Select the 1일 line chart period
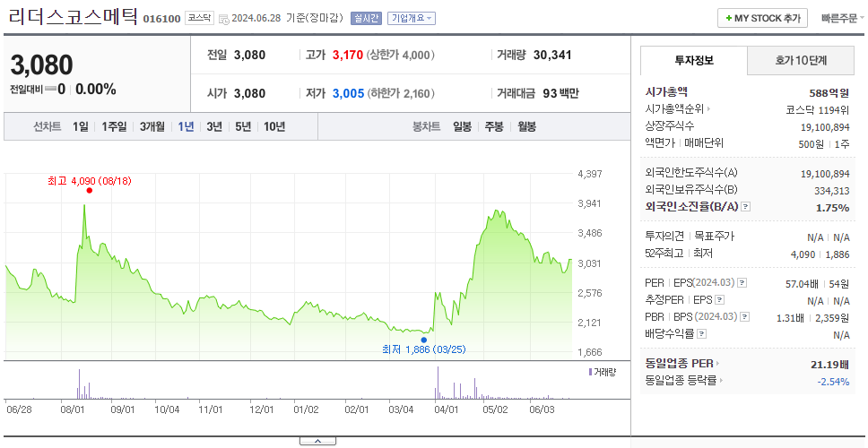Image resolution: width=868 pixels, height=448 pixels. tap(81, 126)
